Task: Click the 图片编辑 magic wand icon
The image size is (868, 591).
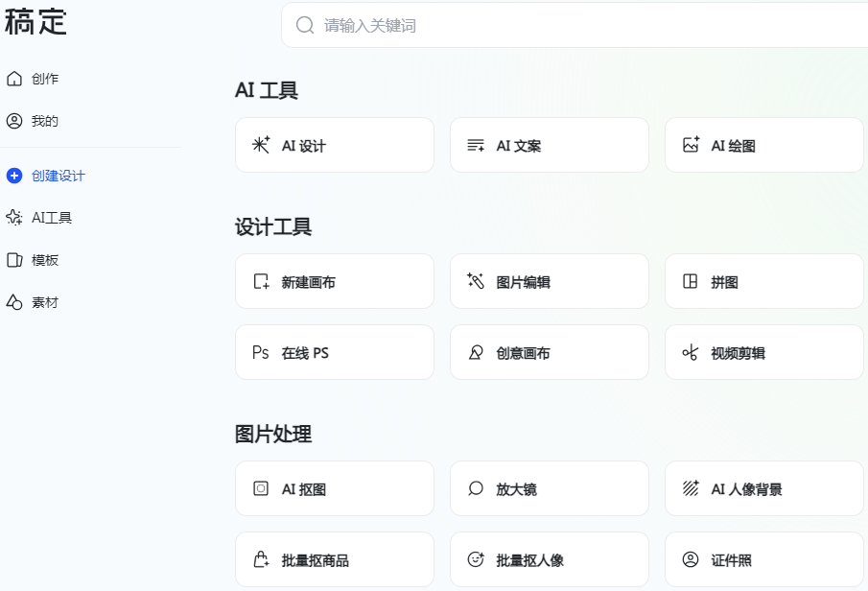Action: [x=476, y=281]
